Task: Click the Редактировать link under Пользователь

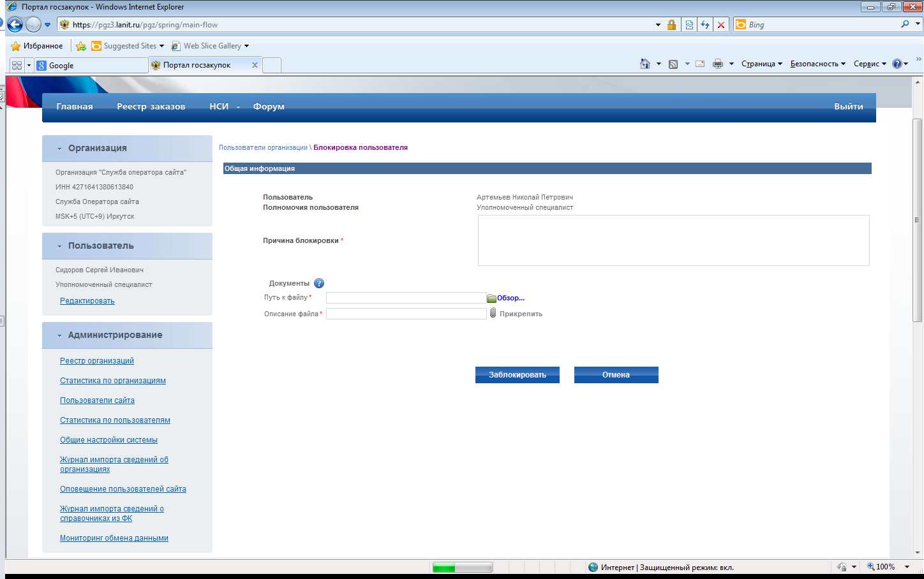Action: [87, 301]
